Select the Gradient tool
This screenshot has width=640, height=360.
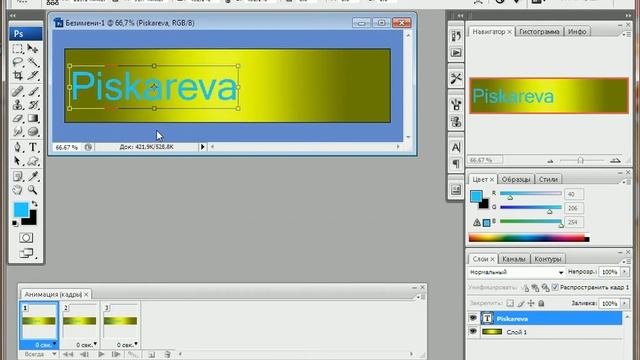33,118
